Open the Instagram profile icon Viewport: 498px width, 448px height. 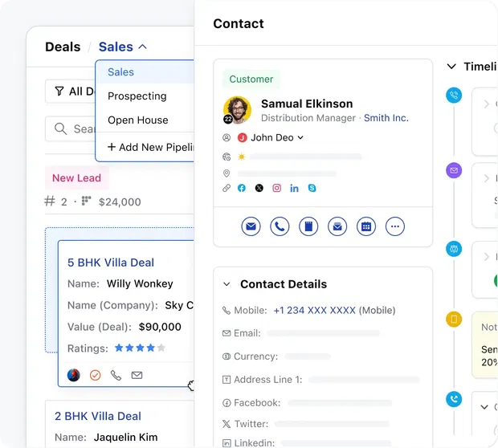pos(276,189)
